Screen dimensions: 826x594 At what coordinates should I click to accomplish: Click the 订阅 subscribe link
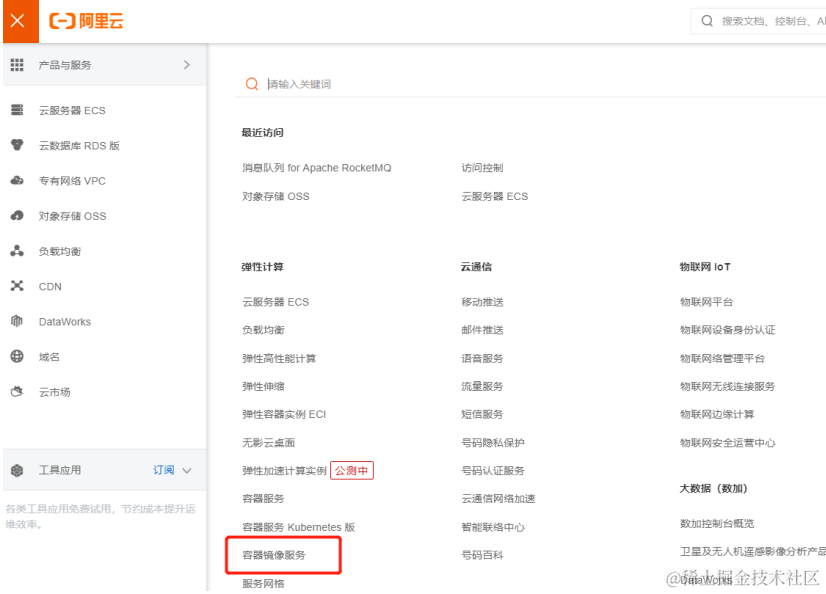[x=163, y=470]
